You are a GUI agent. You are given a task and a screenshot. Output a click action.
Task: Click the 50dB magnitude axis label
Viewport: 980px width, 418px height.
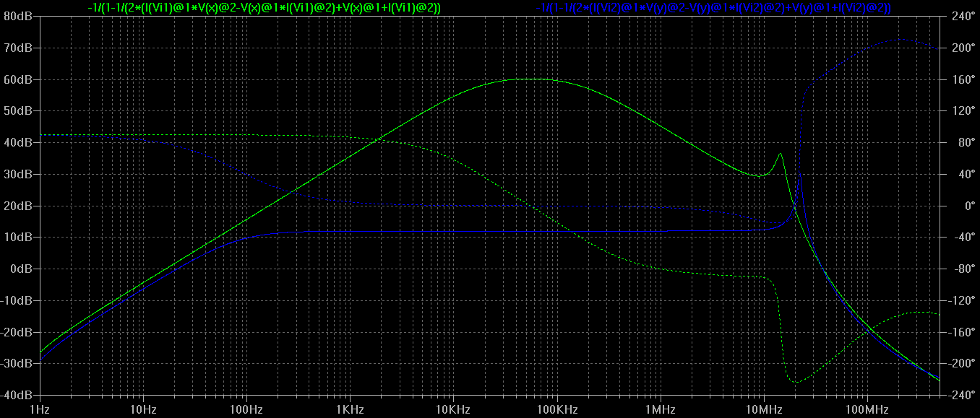click(x=17, y=111)
